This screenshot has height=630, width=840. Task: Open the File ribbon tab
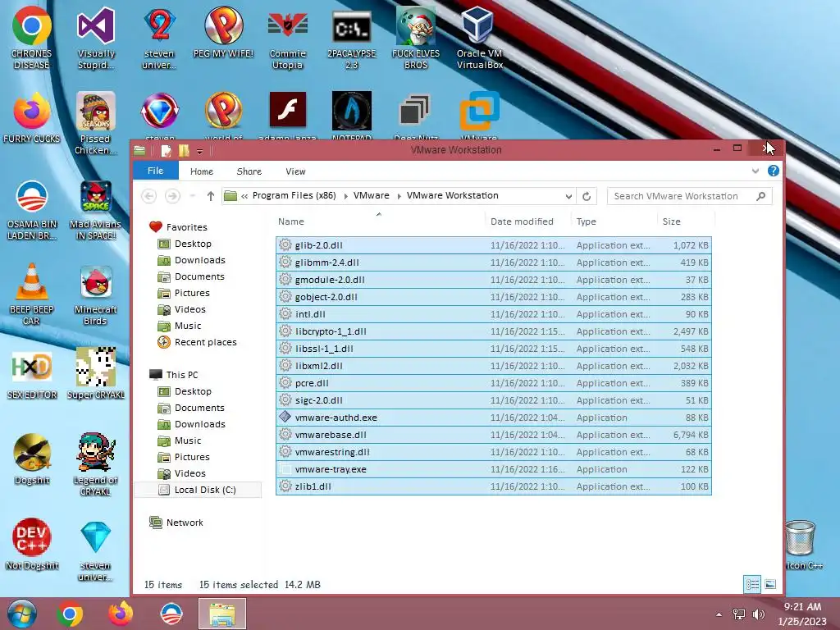click(x=155, y=171)
